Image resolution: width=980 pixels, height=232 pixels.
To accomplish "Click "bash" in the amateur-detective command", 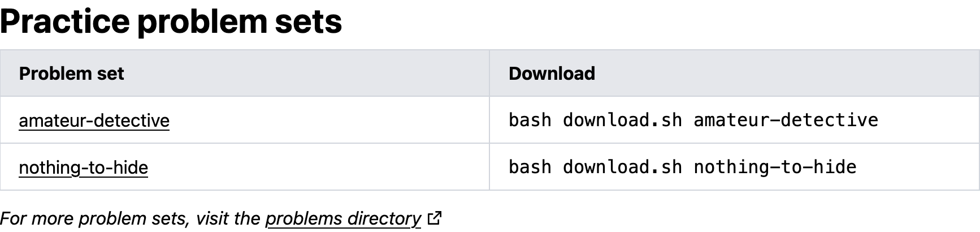I will pyautogui.click(x=530, y=120).
